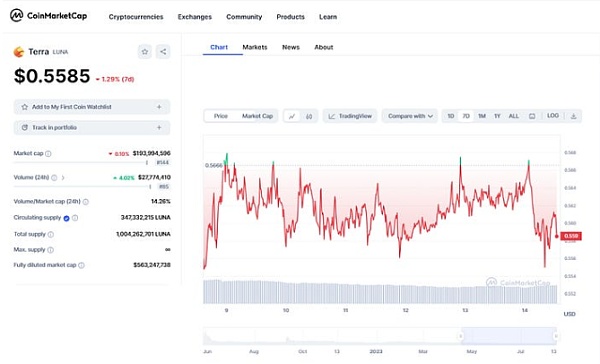Open the Cryptocurrencies navigation menu
The image size is (600, 364).
point(136,17)
